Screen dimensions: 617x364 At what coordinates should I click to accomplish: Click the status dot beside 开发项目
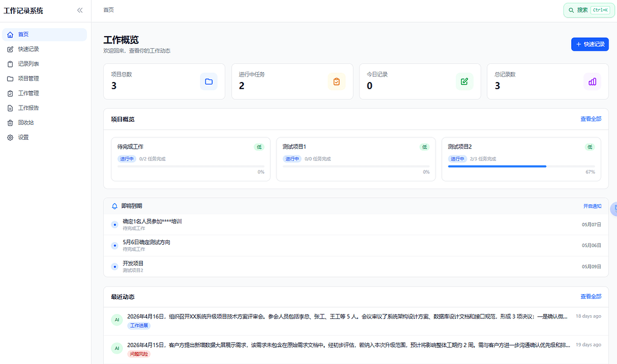tap(114, 267)
